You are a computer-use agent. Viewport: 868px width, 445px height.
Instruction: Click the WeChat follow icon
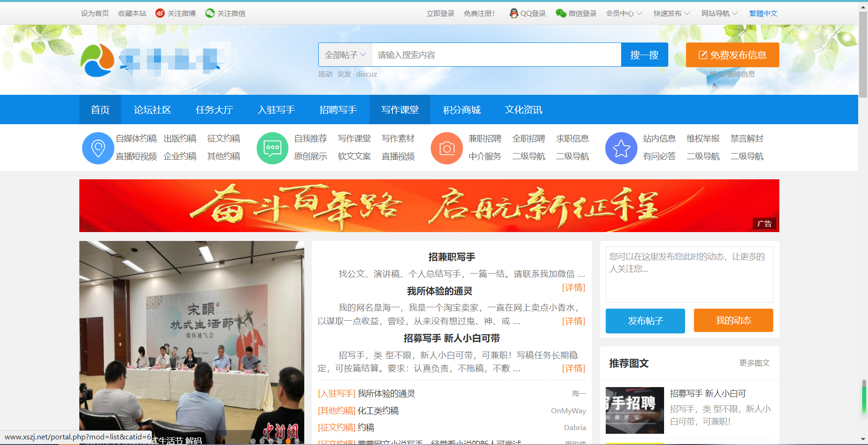(x=210, y=14)
